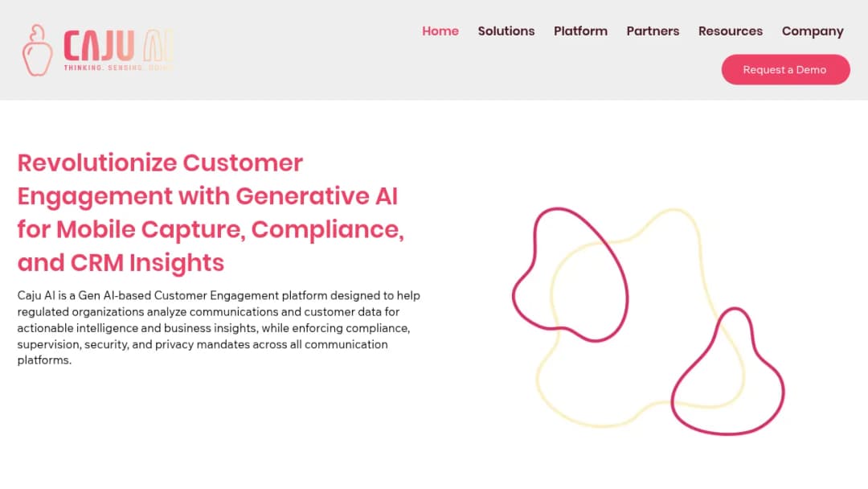This screenshot has height=489, width=868.
Task: Click the 'and CRM Insights' headline line
Action: tap(121, 264)
